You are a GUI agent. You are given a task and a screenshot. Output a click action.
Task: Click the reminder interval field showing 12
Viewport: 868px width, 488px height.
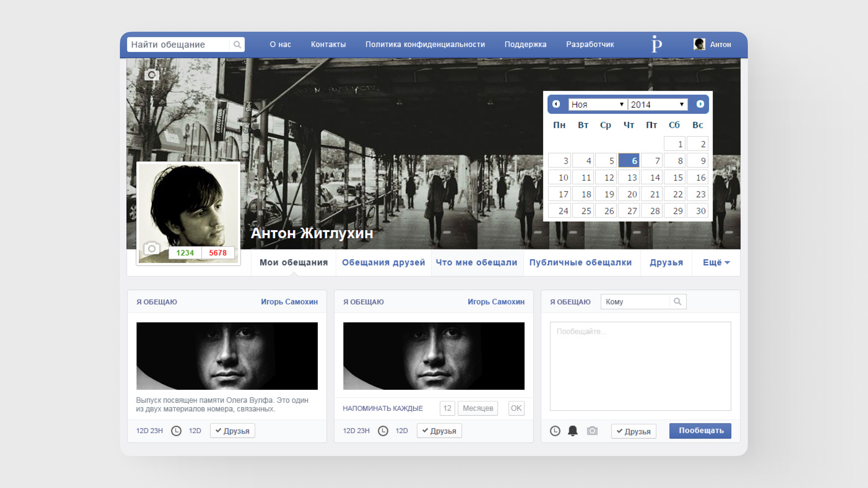tap(447, 408)
